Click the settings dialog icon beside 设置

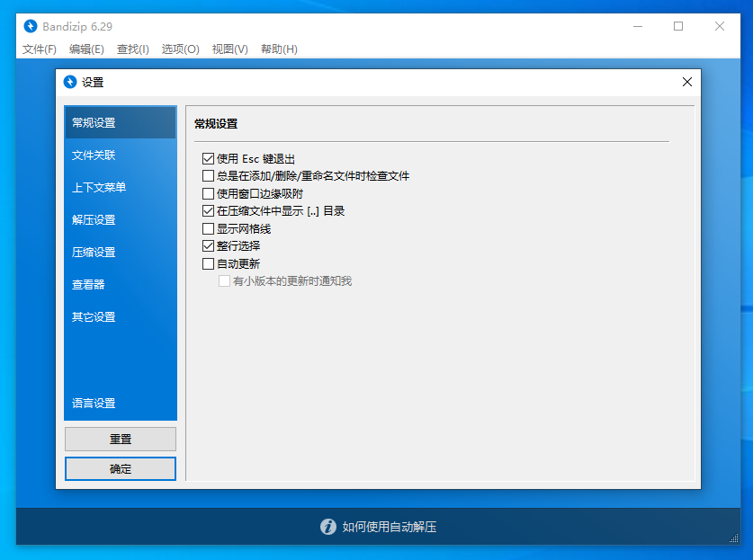[70, 82]
